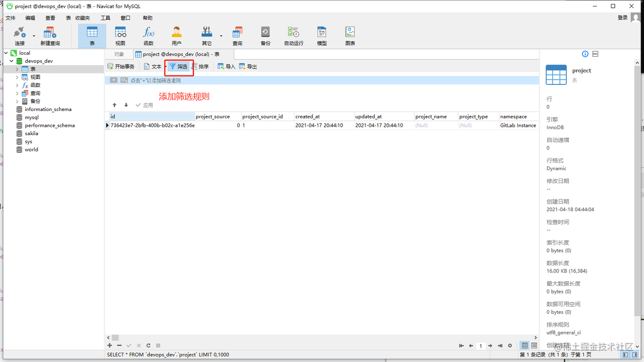The width and height of the screenshot is (644, 362).
Task: Switch to grid view in status bar
Action: (524, 346)
